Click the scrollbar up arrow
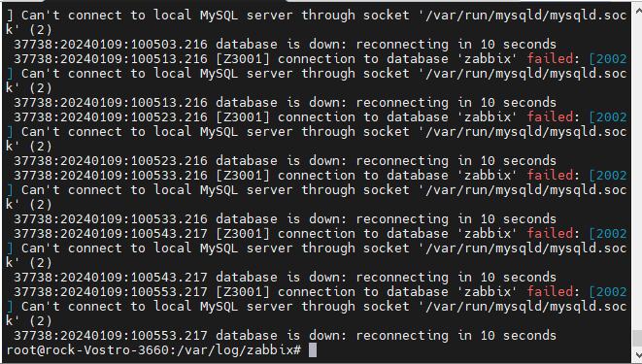Viewport: 642px width, 364px height. [637, 9]
